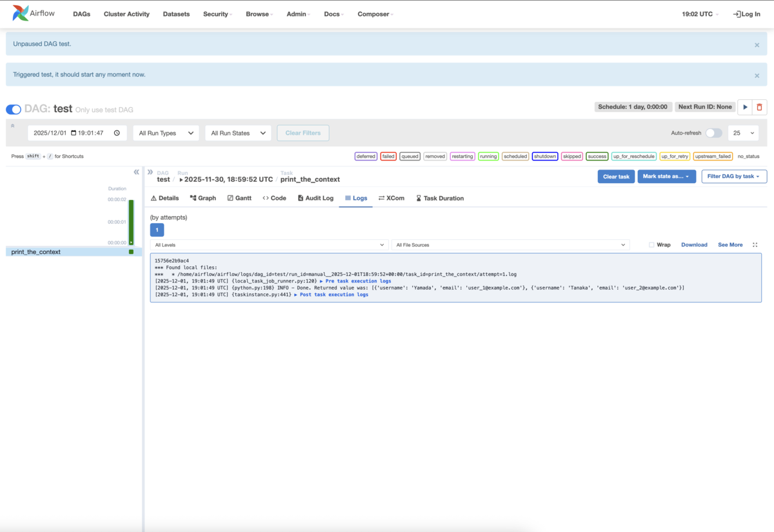Expand Post task execution logs
The image size is (774, 532).
(331, 295)
